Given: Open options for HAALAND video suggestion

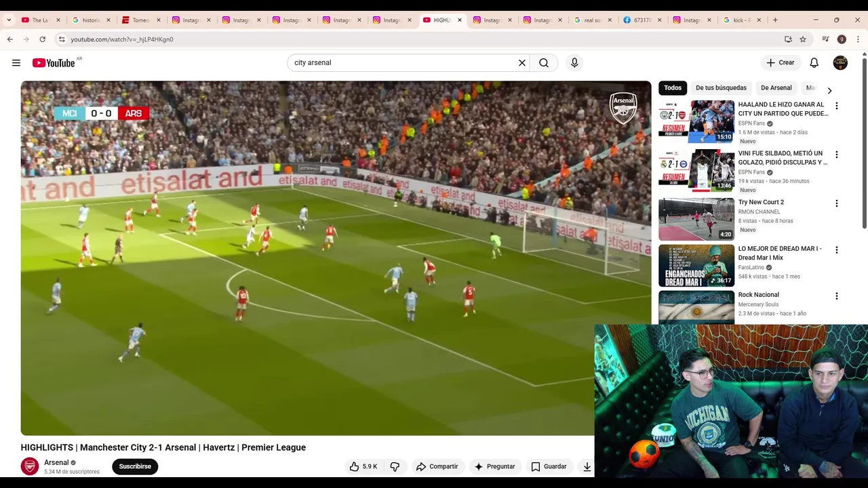Looking at the screenshot, I should (836, 106).
